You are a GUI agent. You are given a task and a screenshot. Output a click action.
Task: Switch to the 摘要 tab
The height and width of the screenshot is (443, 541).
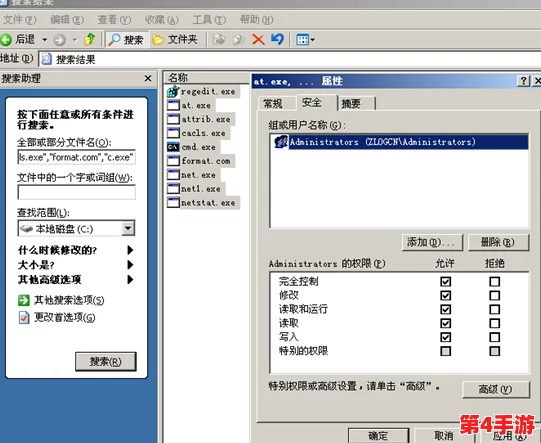tap(356, 103)
